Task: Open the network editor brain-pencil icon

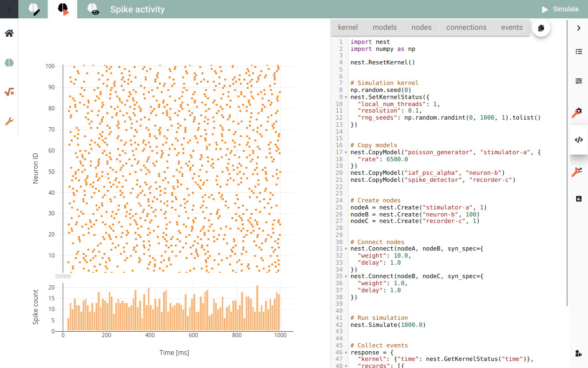Action: pos(34,9)
